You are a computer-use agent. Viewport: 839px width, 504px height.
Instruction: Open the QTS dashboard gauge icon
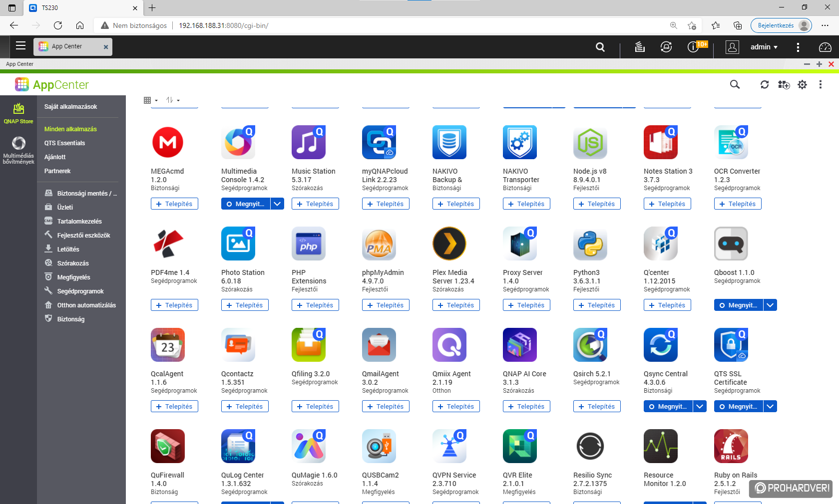coord(825,47)
